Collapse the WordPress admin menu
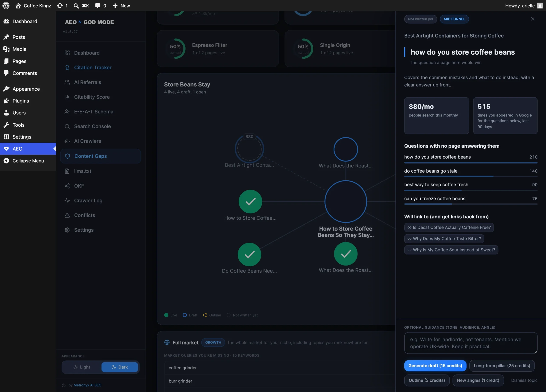 click(x=28, y=161)
